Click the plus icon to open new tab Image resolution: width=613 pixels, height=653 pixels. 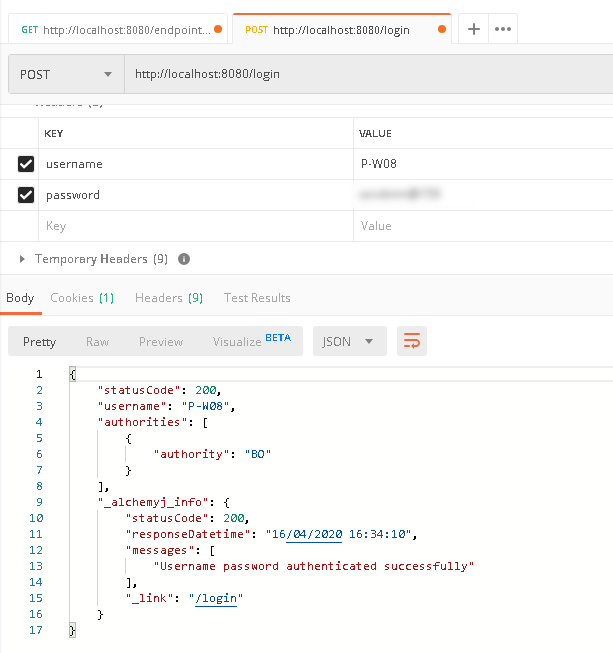pos(474,29)
